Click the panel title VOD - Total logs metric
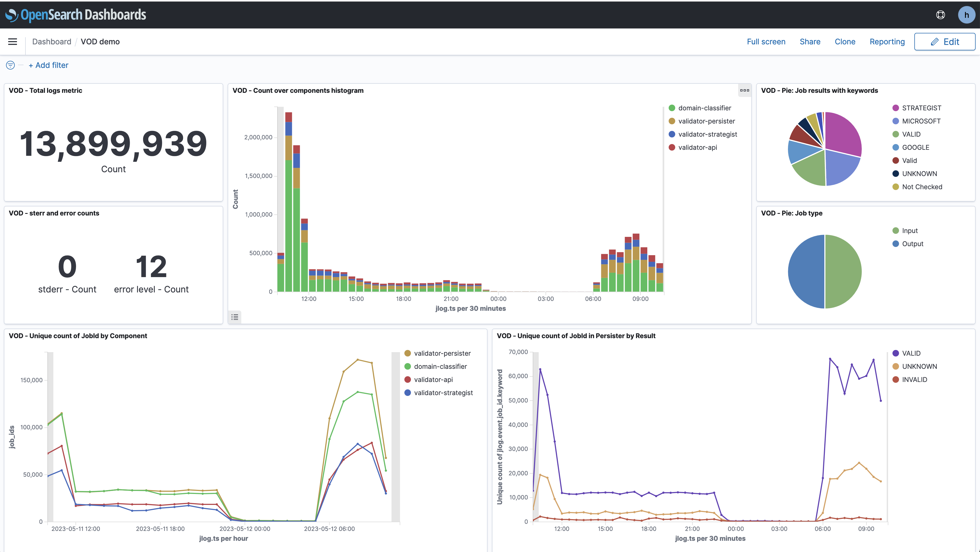This screenshot has height=552, width=980. (46, 90)
